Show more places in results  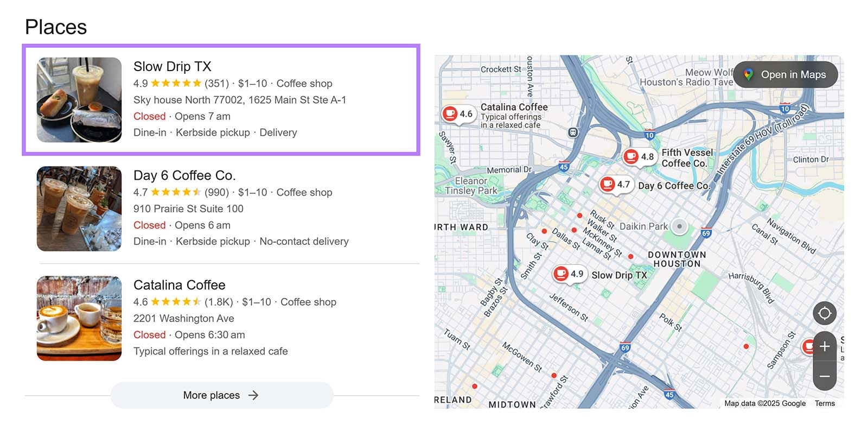[221, 395]
